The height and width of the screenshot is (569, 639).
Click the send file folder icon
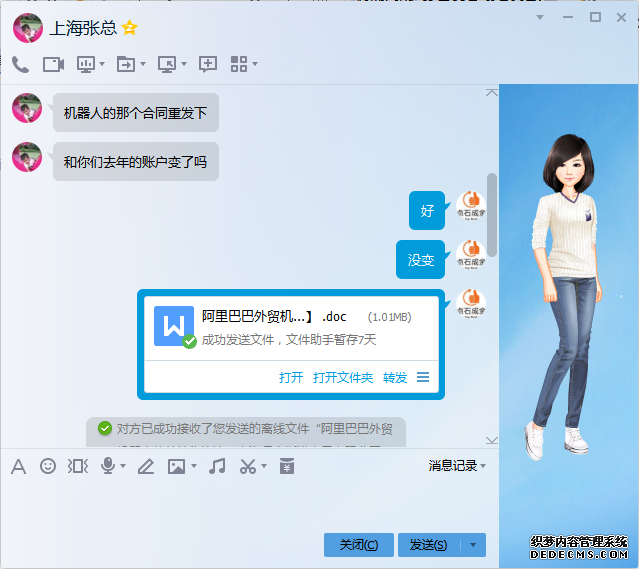(x=126, y=64)
